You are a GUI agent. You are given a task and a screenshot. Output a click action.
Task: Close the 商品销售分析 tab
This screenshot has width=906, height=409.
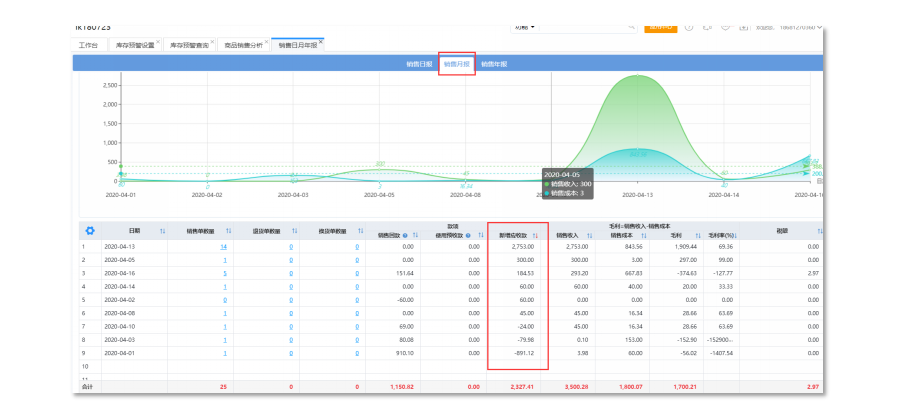click(266, 42)
